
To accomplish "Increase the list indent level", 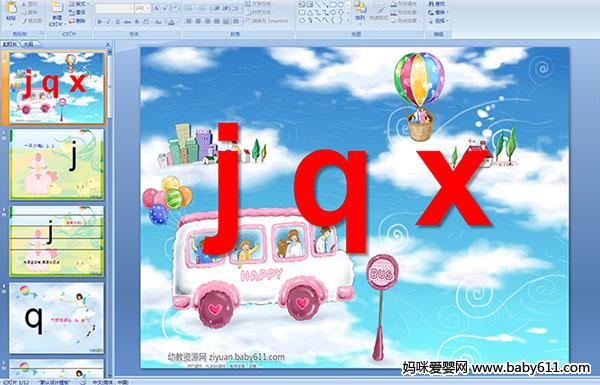I will [x=226, y=8].
